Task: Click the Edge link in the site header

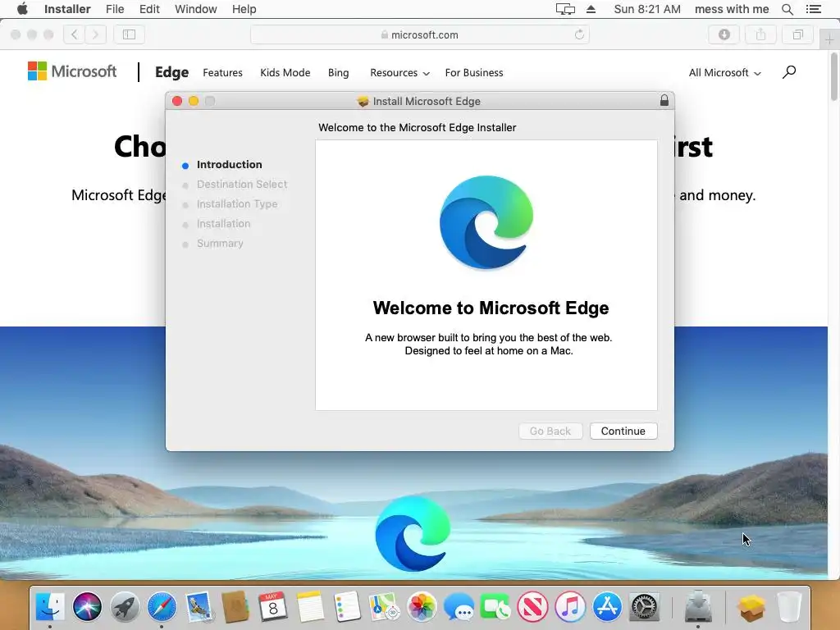Action: [171, 72]
